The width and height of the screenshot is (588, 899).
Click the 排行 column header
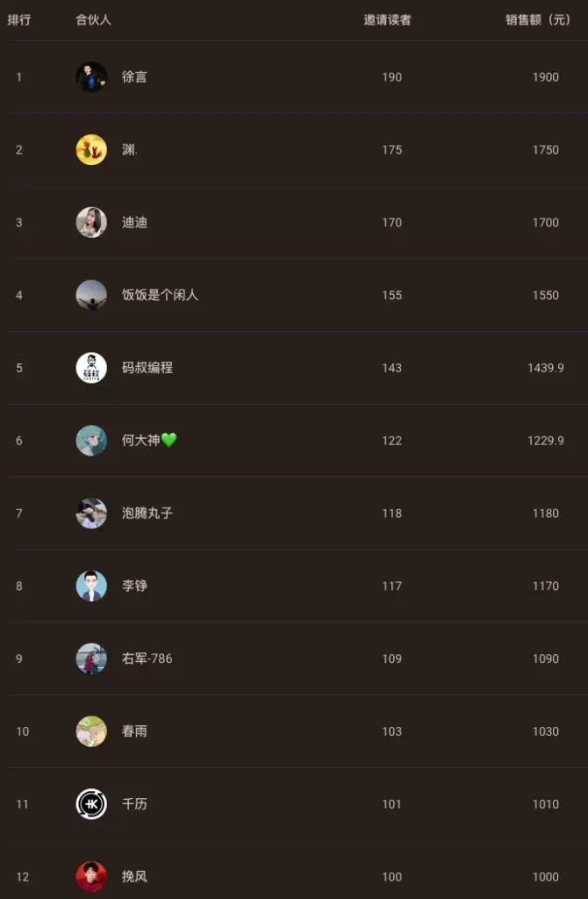pos(18,19)
